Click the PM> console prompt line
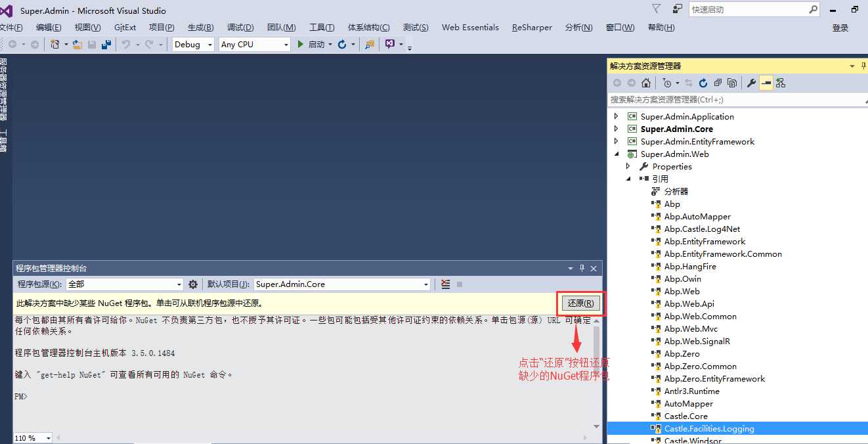 [x=22, y=397]
